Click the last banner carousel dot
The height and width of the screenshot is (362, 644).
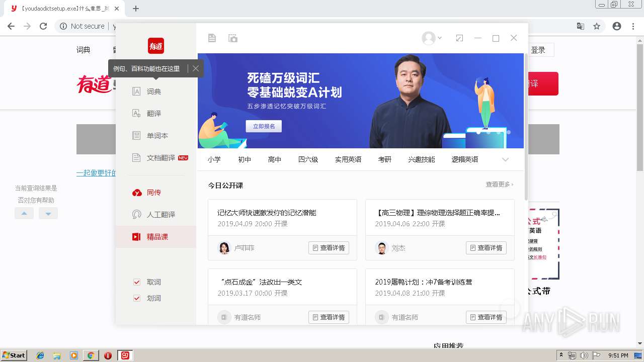coord(509,132)
